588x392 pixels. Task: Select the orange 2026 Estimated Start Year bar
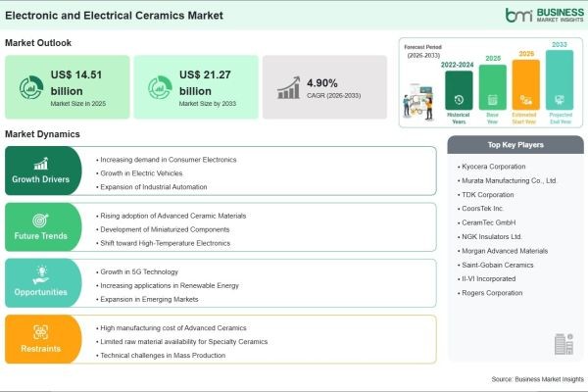(x=525, y=84)
